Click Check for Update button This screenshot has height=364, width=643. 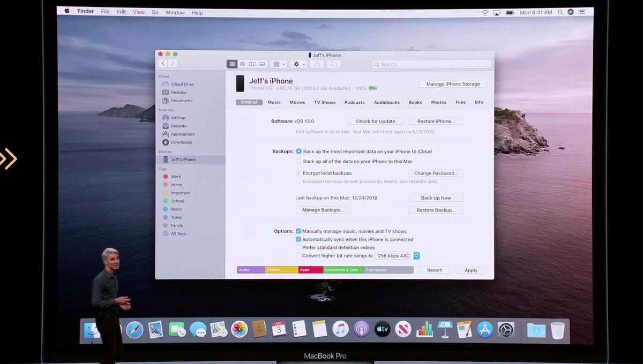(x=376, y=122)
